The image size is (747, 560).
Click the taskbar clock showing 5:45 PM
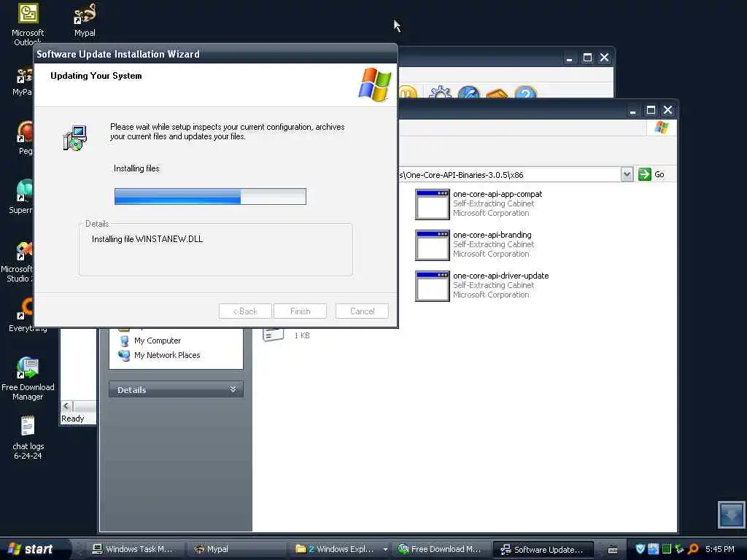(x=720, y=549)
